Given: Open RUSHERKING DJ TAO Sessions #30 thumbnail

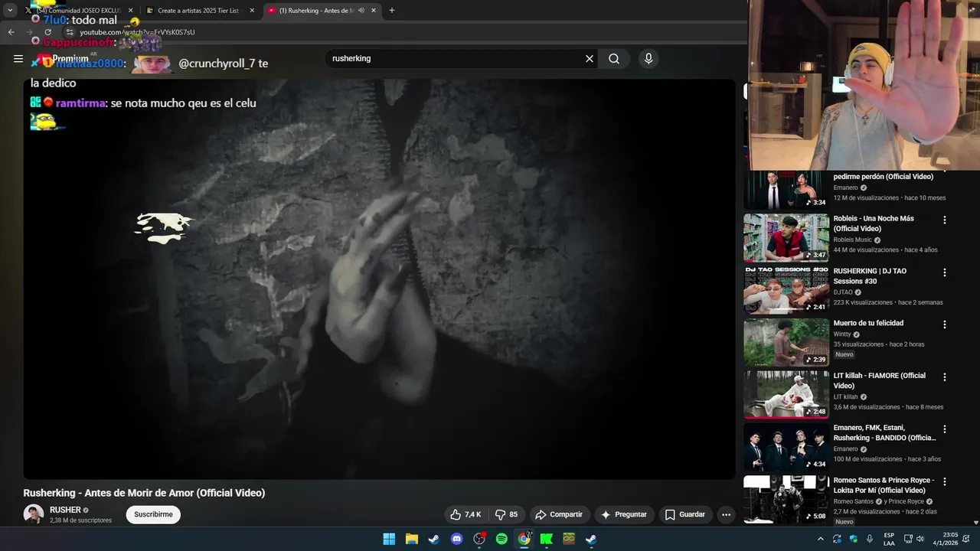Looking at the screenshot, I should pyautogui.click(x=786, y=290).
